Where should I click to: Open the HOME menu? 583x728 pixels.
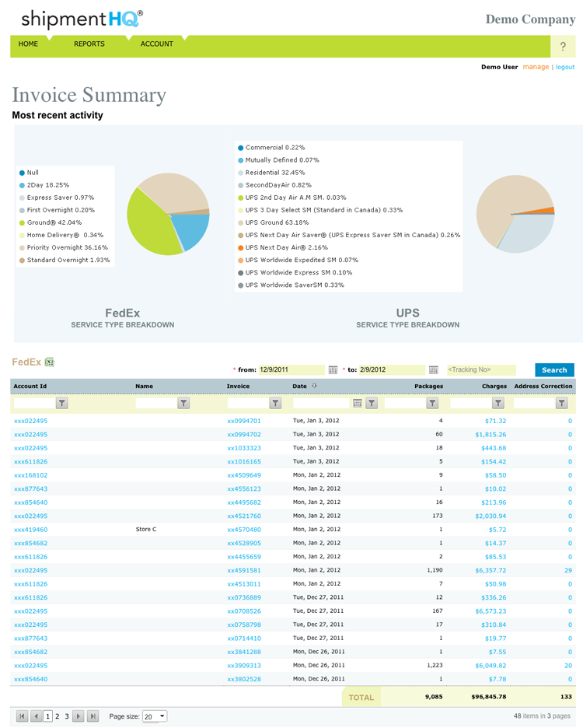point(28,44)
